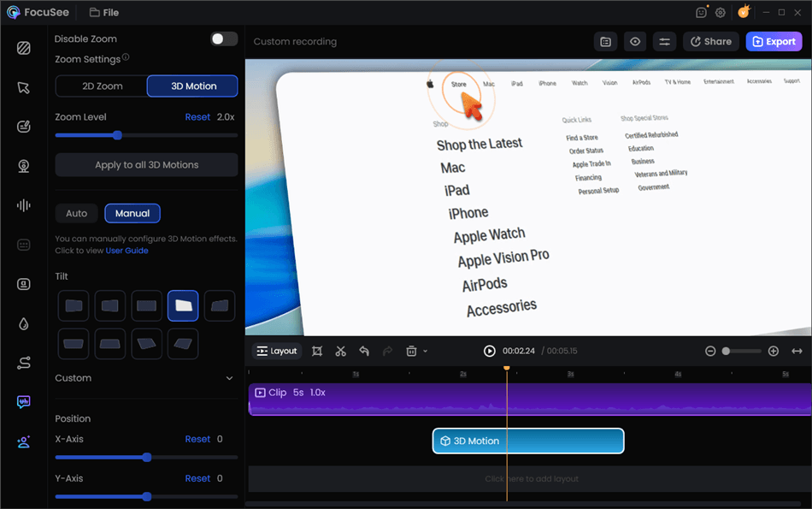The width and height of the screenshot is (812, 509).
Task: Fit timeline to width arrow icon
Action: 797,351
